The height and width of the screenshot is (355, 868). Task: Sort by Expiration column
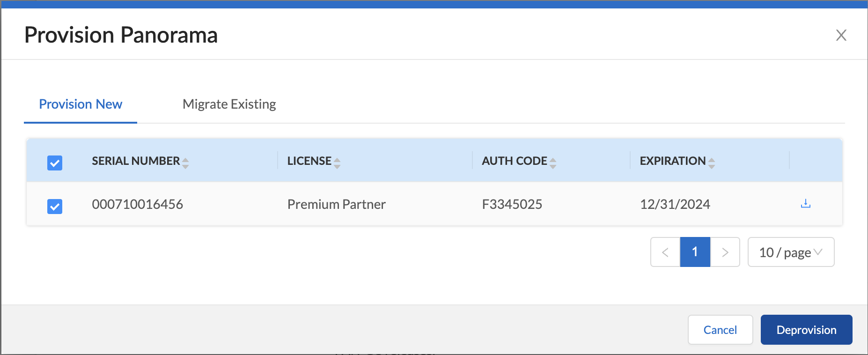(x=712, y=163)
